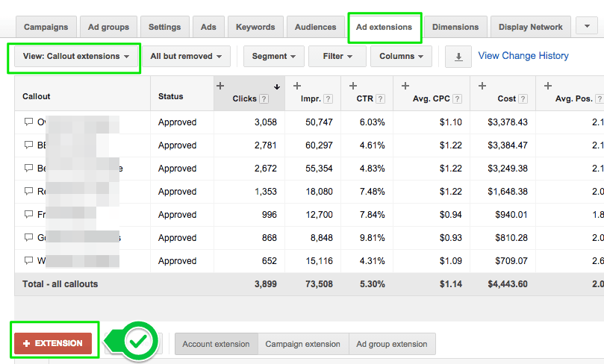The height and width of the screenshot is (364, 604).
Task: Click callout bubble icon in 3,058 clicks row
Action: coord(28,122)
